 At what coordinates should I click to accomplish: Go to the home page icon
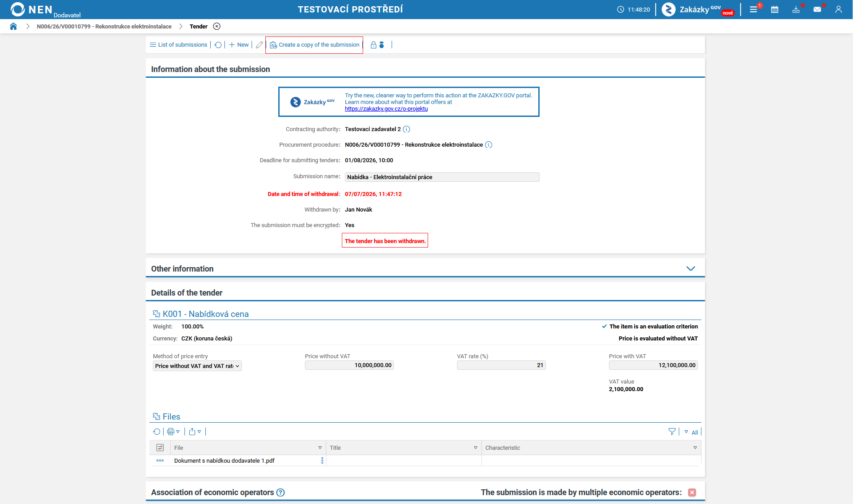(13, 26)
